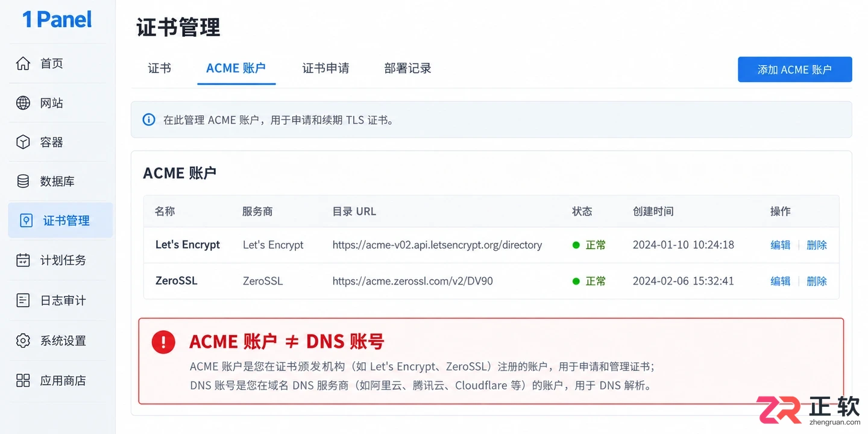Click the 操作 column header
The height and width of the screenshot is (434, 868).
click(x=780, y=212)
